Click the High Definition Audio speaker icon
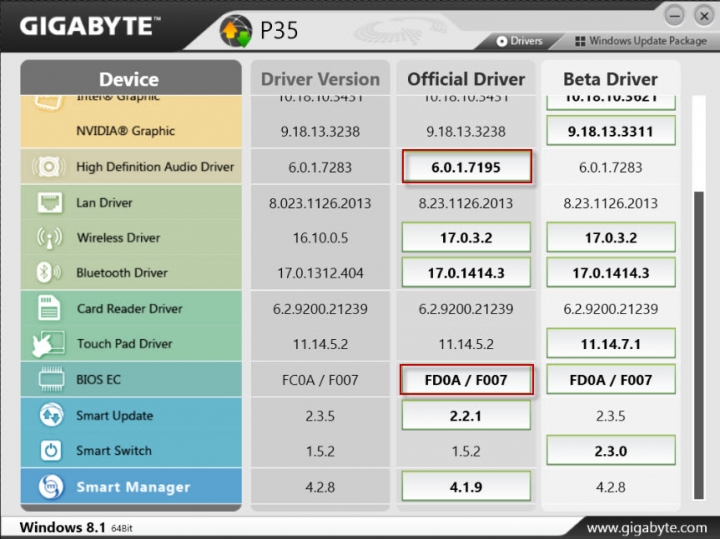Screen dimensions: 720x539 48,167
